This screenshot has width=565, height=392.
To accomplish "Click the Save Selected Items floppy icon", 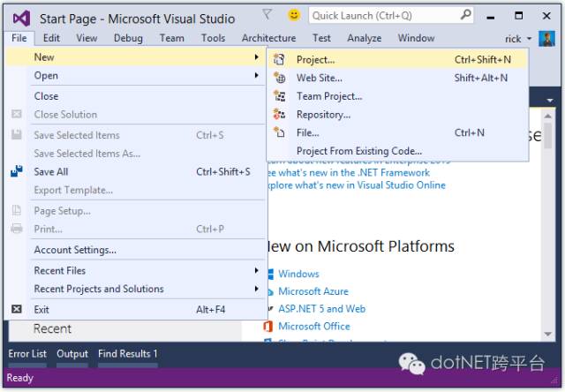I will (x=17, y=135).
